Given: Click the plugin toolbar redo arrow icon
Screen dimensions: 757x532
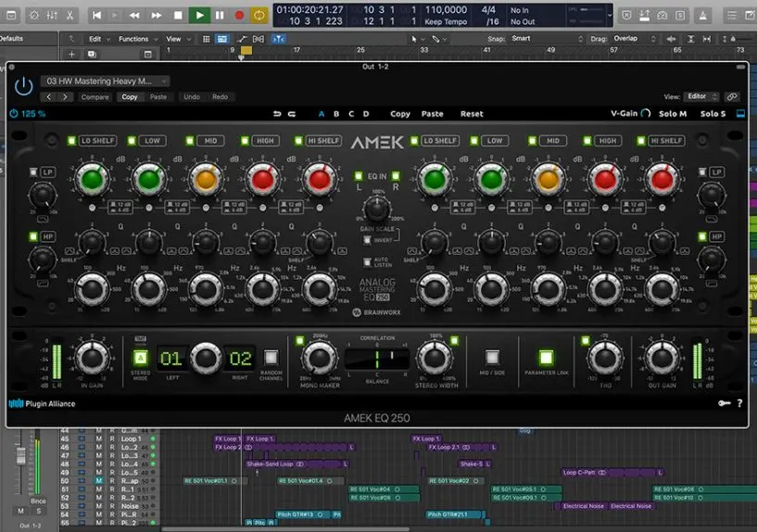Looking at the screenshot, I should 292,114.
